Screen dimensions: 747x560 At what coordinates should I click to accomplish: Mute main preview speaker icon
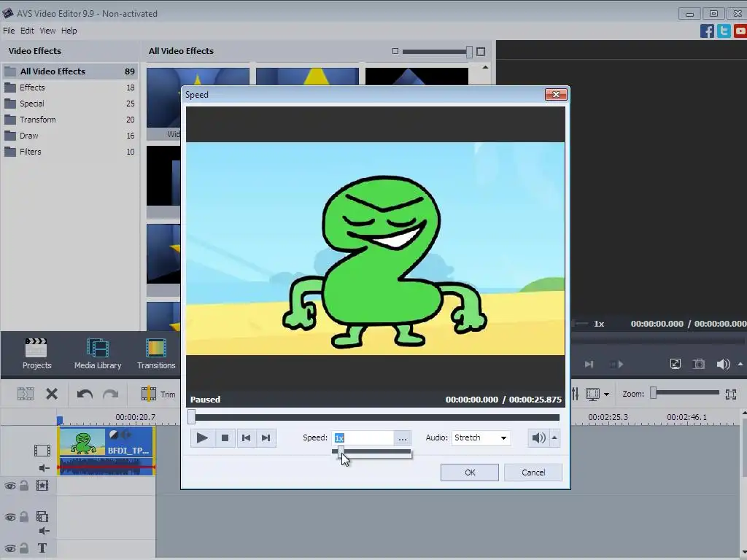point(723,365)
